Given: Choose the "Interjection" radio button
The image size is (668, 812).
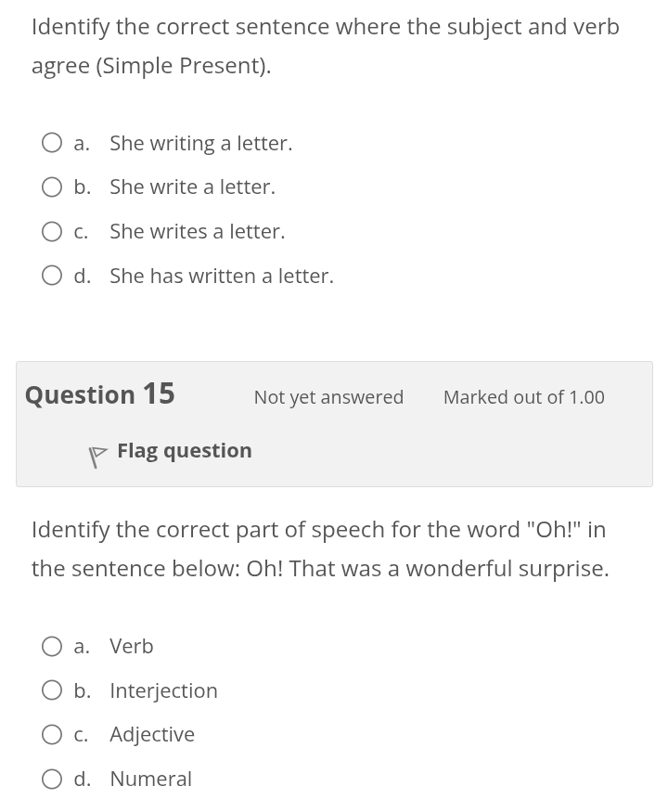Looking at the screenshot, I should (x=52, y=690).
